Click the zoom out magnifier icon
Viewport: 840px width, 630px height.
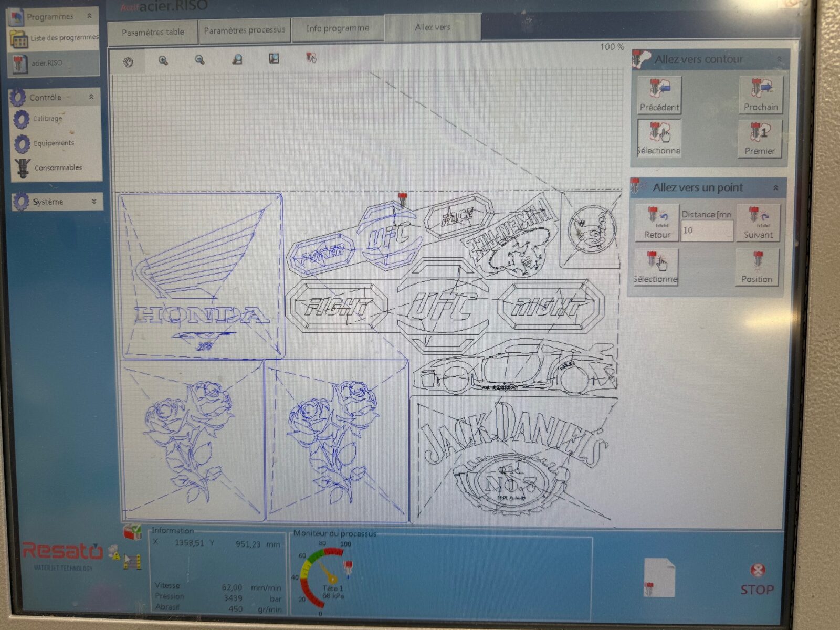pos(199,60)
